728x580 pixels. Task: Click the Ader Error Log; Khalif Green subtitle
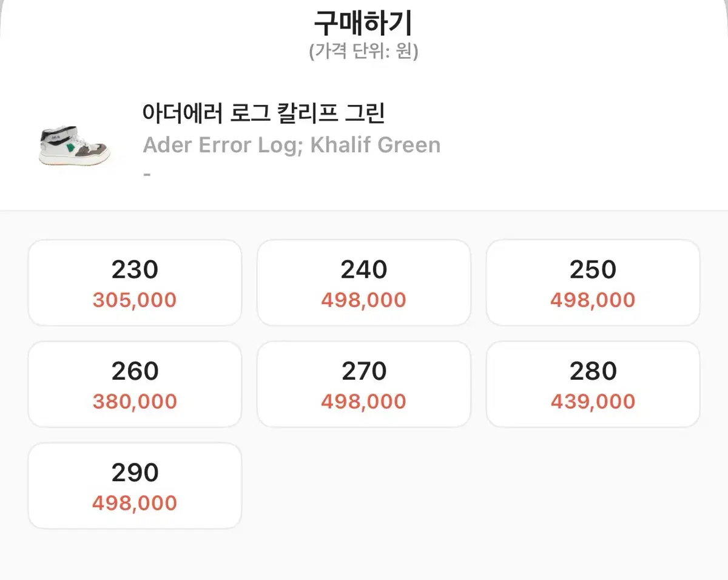(x=291, y=145)
